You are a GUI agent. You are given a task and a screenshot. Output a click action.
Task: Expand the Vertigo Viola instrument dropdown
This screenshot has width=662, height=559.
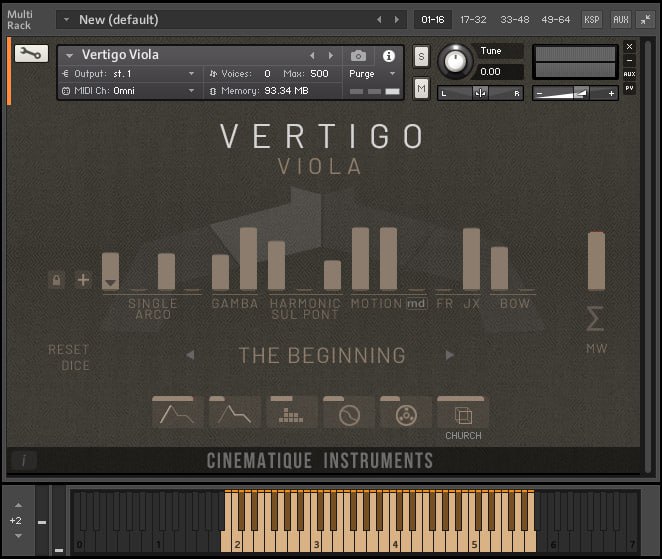click(70, 55)
